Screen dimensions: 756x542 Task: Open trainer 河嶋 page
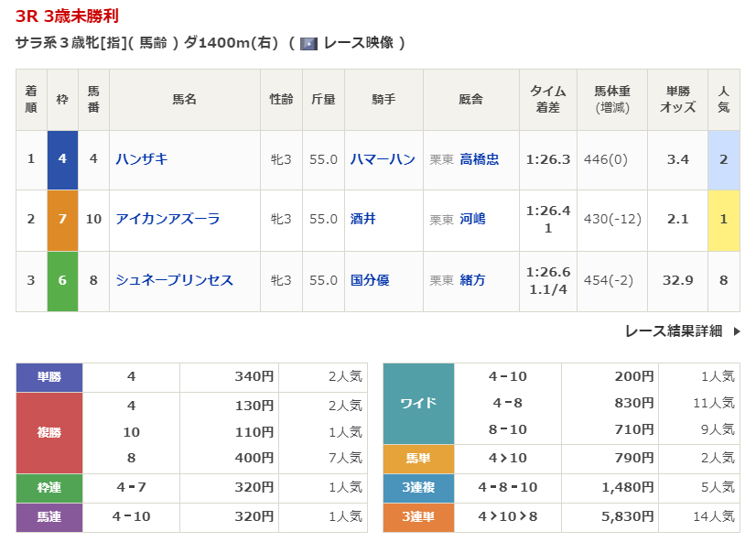472,220
